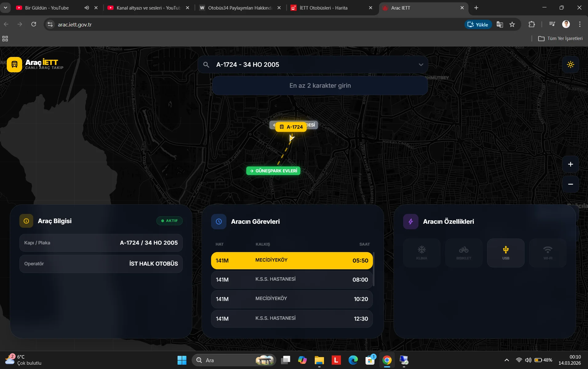The height and width of the screenshot is (369, 588).
Task: Click the Wi-Fi feature icon
Action: coord(547,253)
